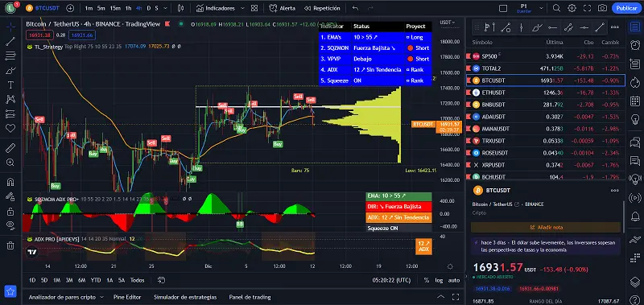This screenshot has width=644, height=305.
Task: Start bar Repetición mode
Action: tap(322, 8)
